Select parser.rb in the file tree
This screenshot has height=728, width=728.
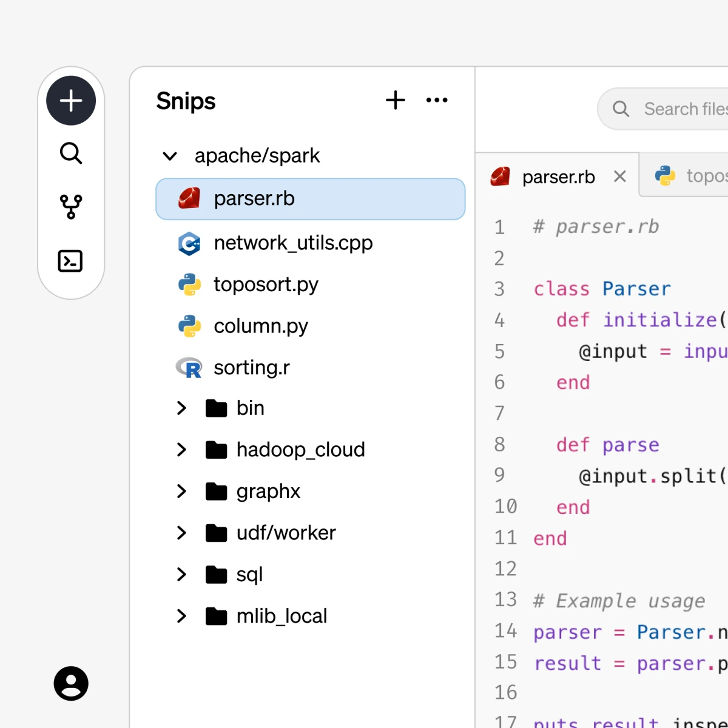pyautogui.click(x=311, y=199)
